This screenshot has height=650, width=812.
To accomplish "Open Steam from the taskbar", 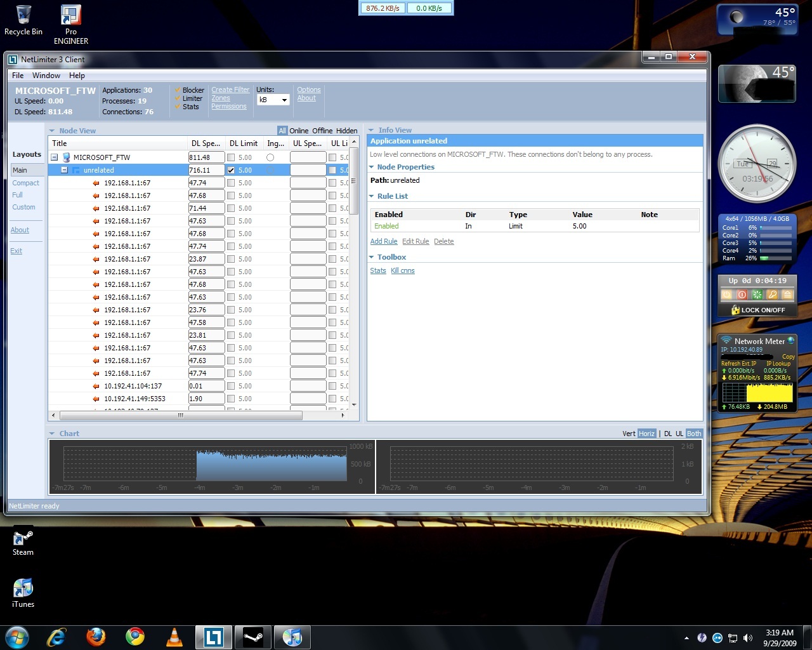I will (x=253, y=637).
